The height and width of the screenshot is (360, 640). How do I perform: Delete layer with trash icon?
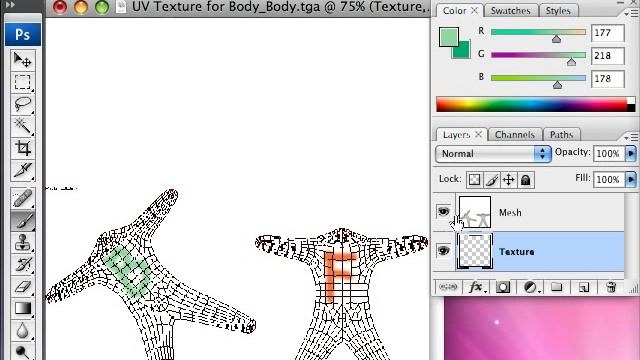[x=611, y=287]
